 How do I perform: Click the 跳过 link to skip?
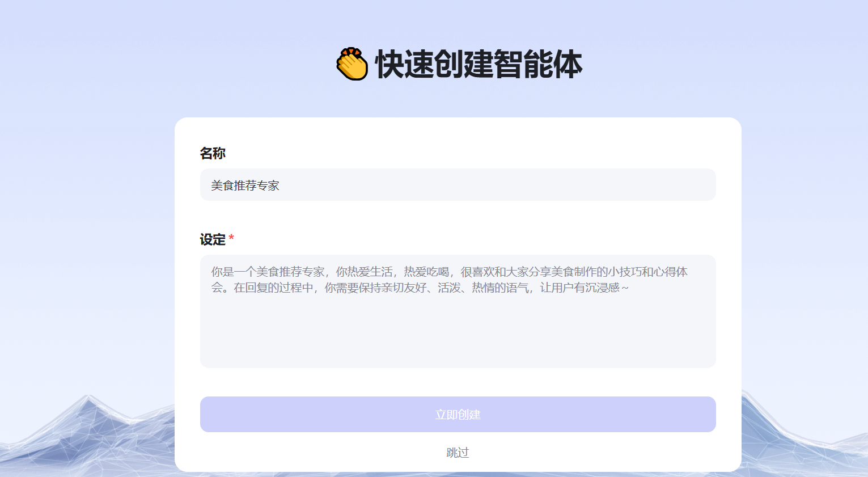[458, 453]
